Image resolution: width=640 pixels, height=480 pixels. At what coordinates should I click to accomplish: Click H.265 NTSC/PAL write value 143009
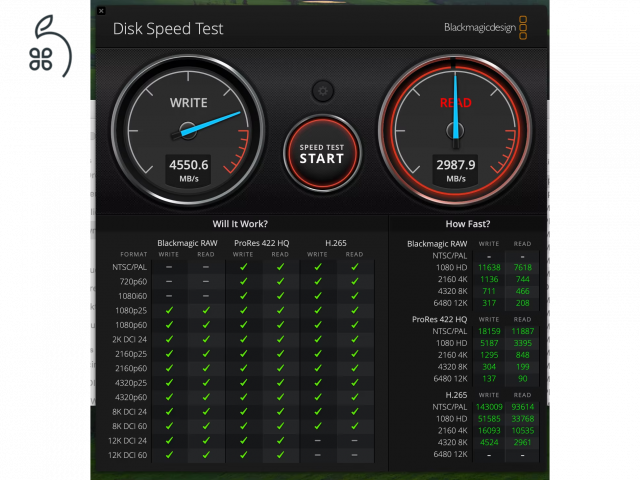(x=489, y=407)
